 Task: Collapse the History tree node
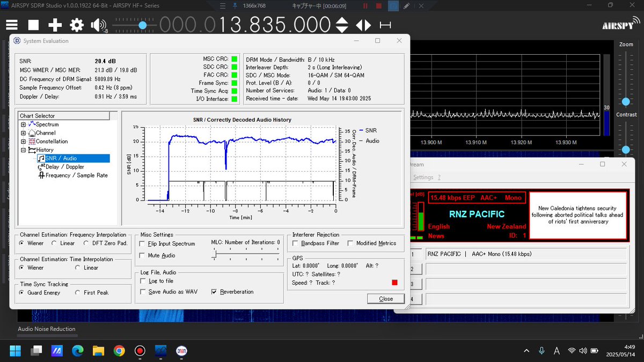pyautogui.click(x=24, y=150)
